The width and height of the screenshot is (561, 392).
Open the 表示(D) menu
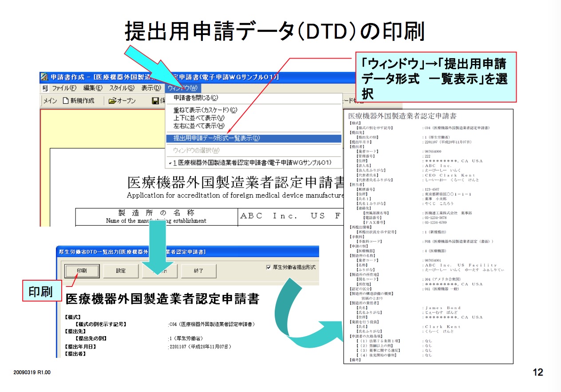(x=151, y=88)
